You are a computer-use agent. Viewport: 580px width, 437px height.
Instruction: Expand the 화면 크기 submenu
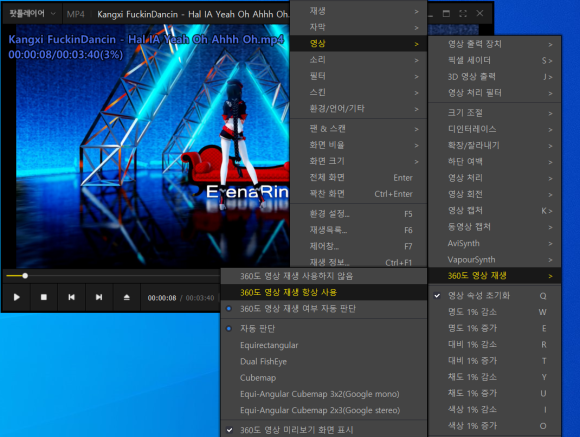(358, 161)
